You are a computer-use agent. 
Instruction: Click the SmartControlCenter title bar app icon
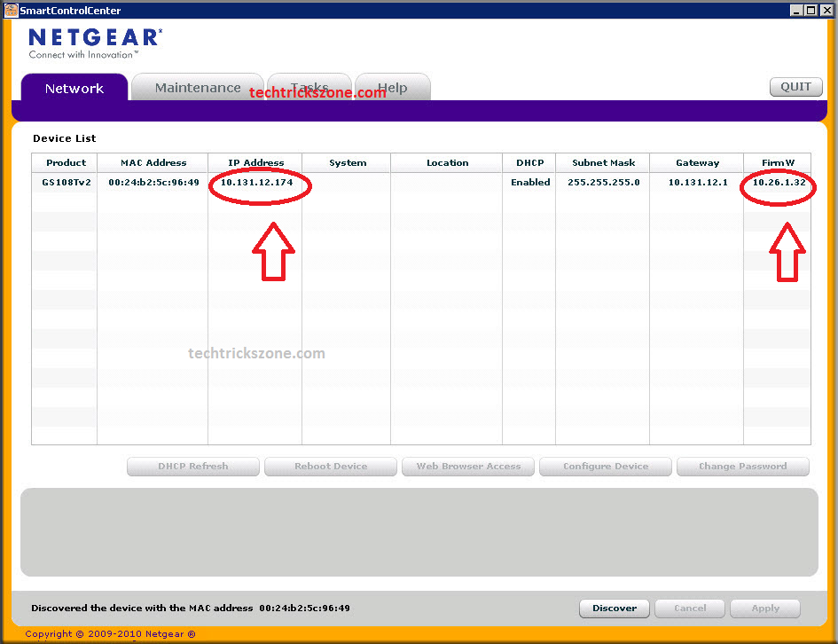click(11, 10)
